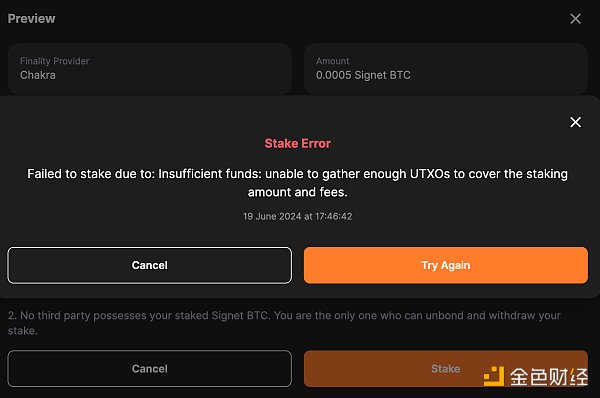Click the orange Try Again button
The image size is (600, 398).
tap(446, 265)
